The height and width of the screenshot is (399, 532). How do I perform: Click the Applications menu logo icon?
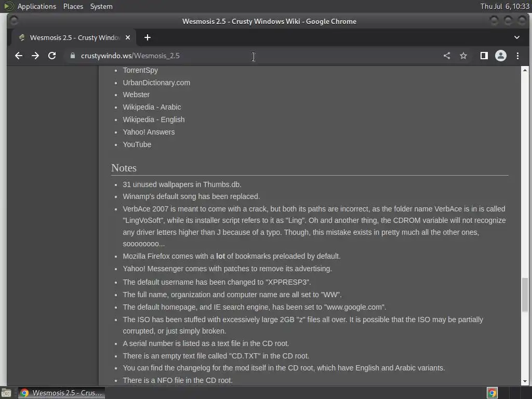point(8,6)
